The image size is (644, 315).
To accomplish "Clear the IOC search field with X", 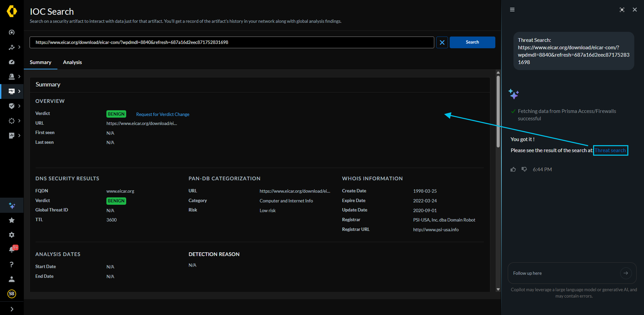I will click(442, 42).
